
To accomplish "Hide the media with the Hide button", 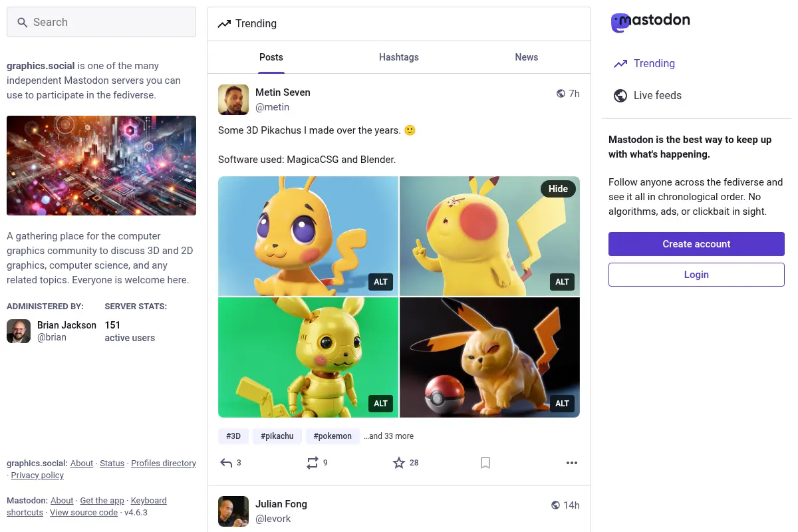I will pos(558,189).
